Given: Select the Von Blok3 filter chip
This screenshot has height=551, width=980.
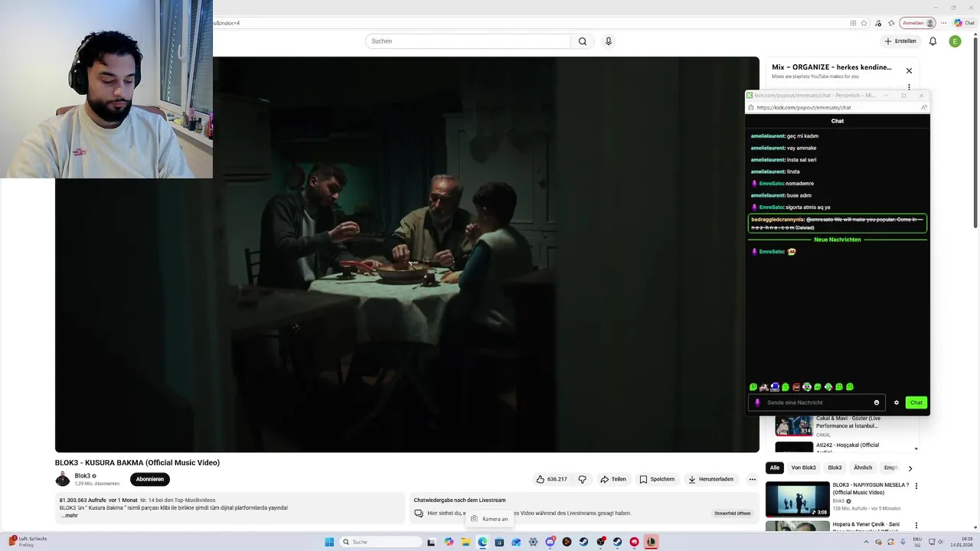Looking at the screenshot, I should click(x=803, y=468).
